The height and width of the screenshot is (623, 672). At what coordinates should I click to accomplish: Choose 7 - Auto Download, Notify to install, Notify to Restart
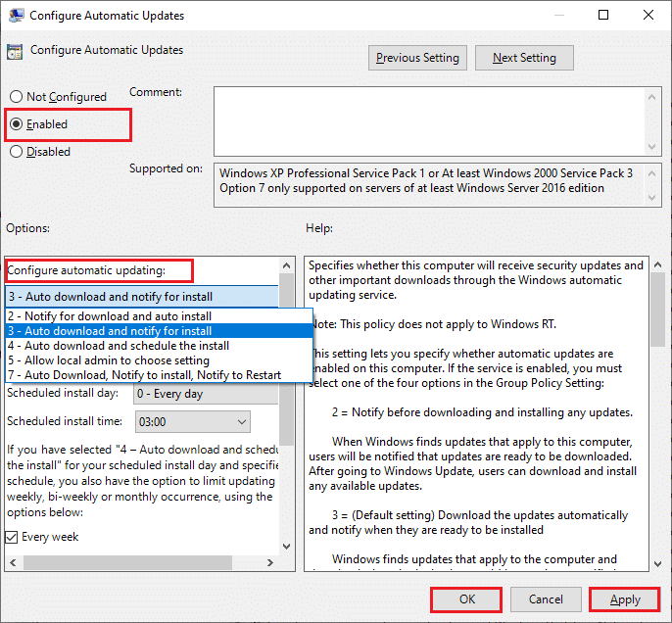[159, 375]
